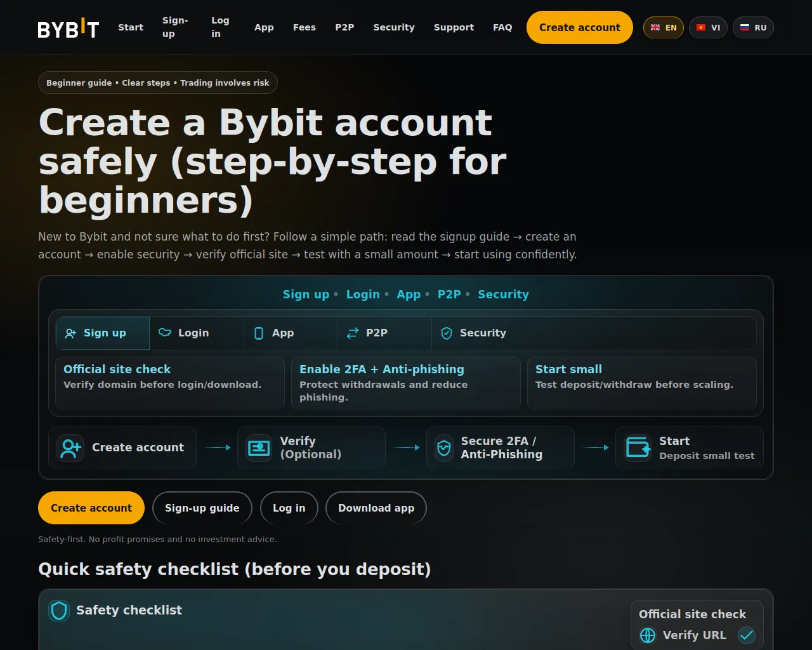Click the Sign-up guide button

(x=202, y=508)
